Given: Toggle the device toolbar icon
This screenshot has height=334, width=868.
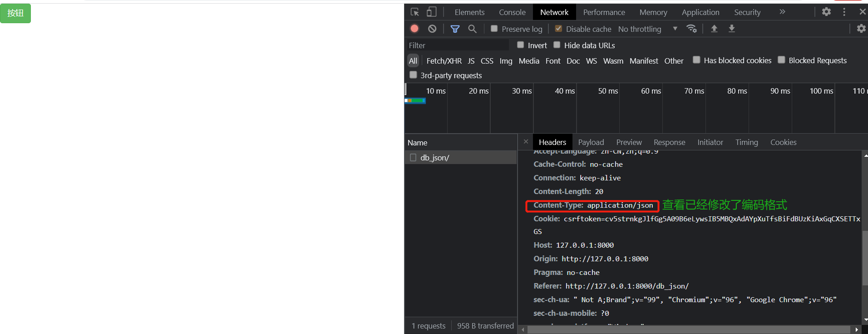Looking at the screenshot, I should click(x=431, y=12).
